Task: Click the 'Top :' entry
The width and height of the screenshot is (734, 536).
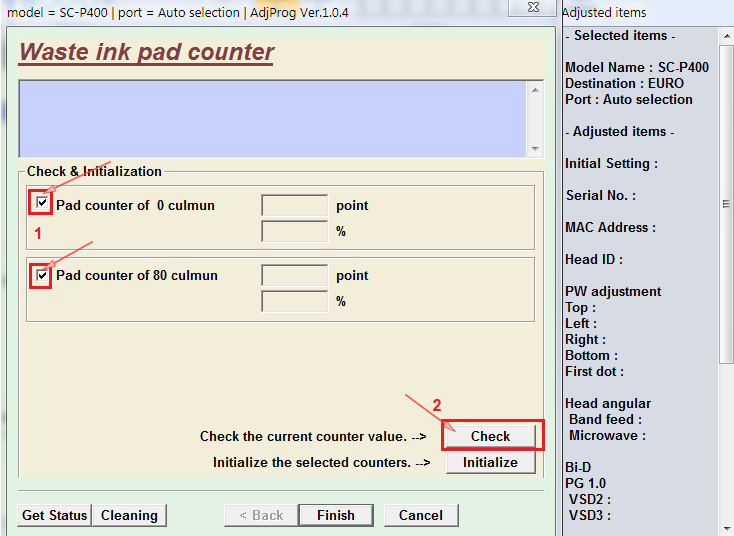Action: tap(580, 308)
